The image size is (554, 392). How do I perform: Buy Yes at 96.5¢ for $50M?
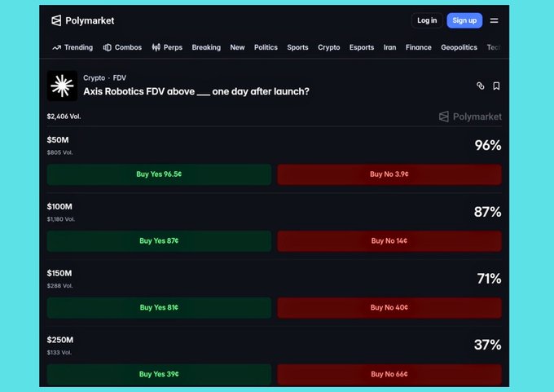coord(159,174)
